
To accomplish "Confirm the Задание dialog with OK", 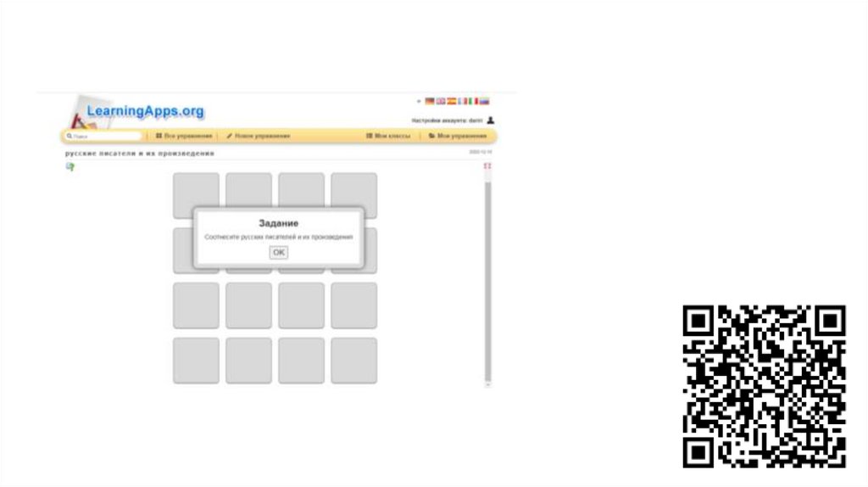I will (x=278, y=252).
